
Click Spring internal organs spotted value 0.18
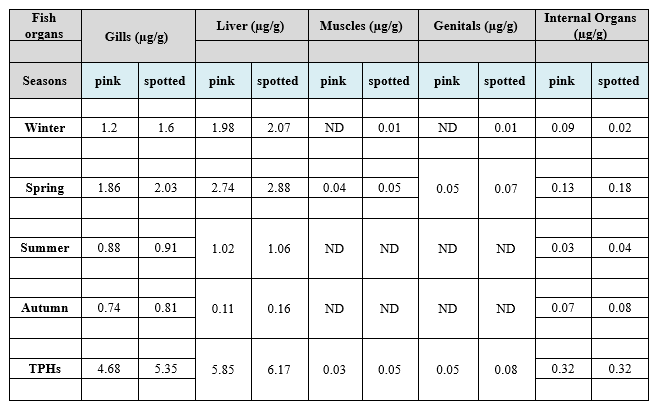[618, 188]
